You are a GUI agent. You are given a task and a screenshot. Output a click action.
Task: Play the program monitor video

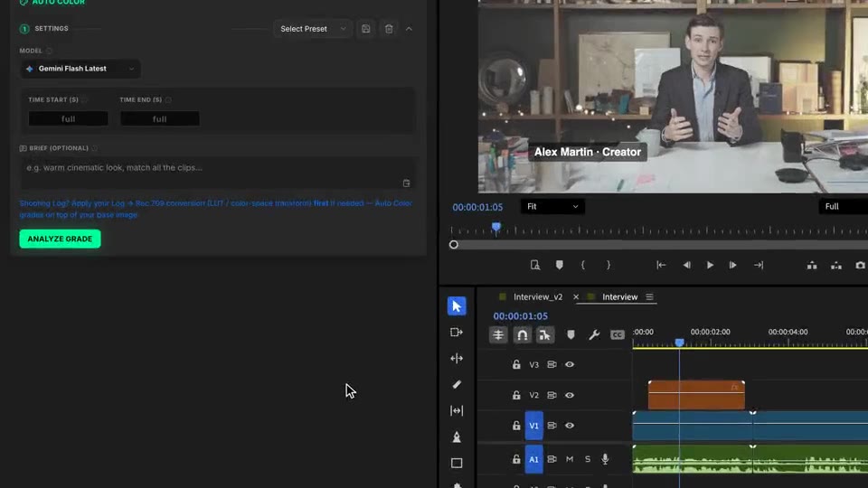point(710,265)
